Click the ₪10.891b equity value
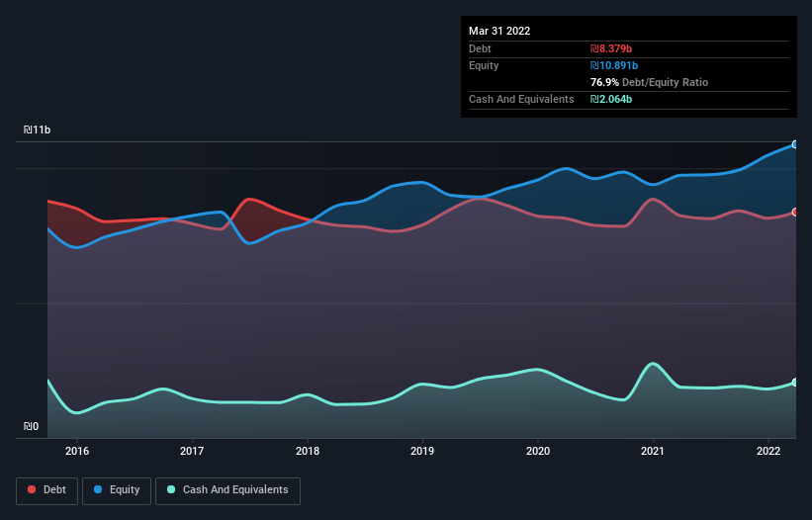Viewport: 812px width, 520px height. point(614,65)
